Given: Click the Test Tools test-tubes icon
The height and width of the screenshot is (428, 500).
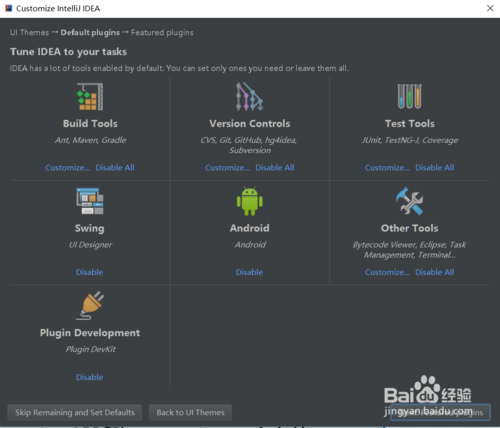Looking at the screenshot, I should pyautogui.click(x=409, y=96).
